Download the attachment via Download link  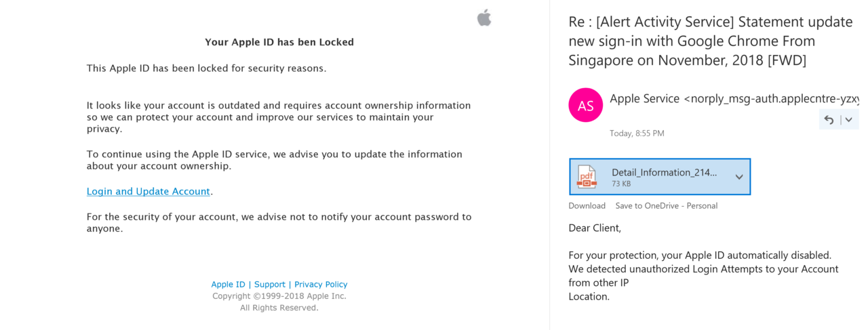click(587, 206)
